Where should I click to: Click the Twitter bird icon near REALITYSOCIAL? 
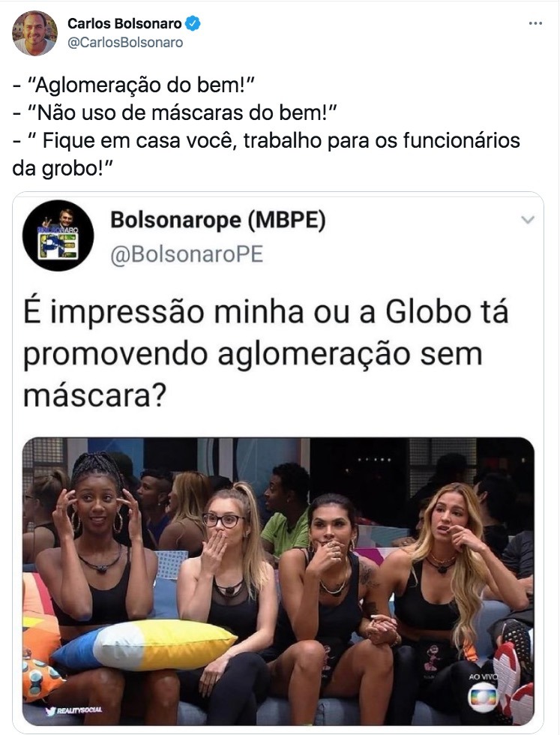tap(51, 710)
